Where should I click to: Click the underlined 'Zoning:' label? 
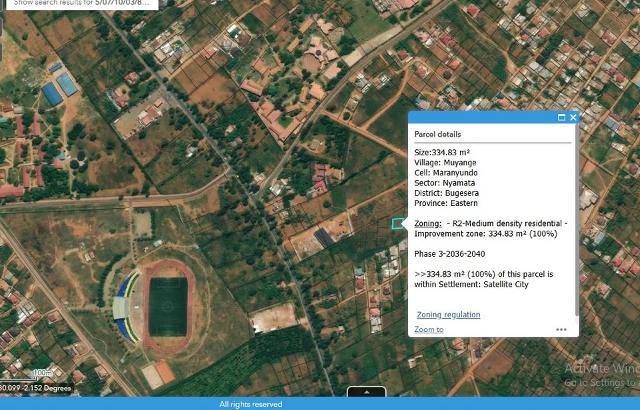428,224
